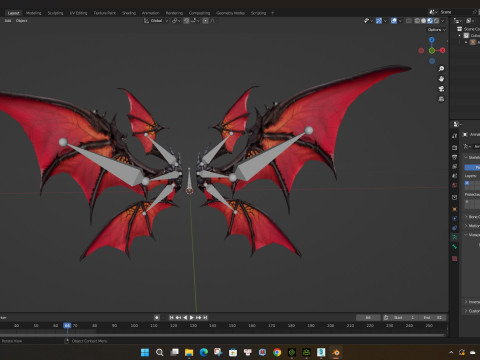
Task: Add a new workspace with plus button
Action: tap(273, 13)
